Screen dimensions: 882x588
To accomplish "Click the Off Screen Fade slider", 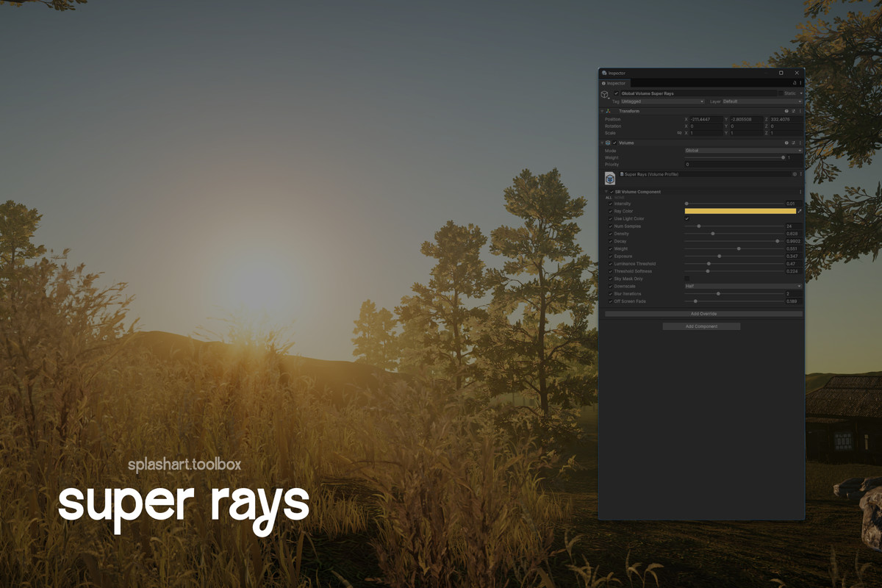I will 734,301.
